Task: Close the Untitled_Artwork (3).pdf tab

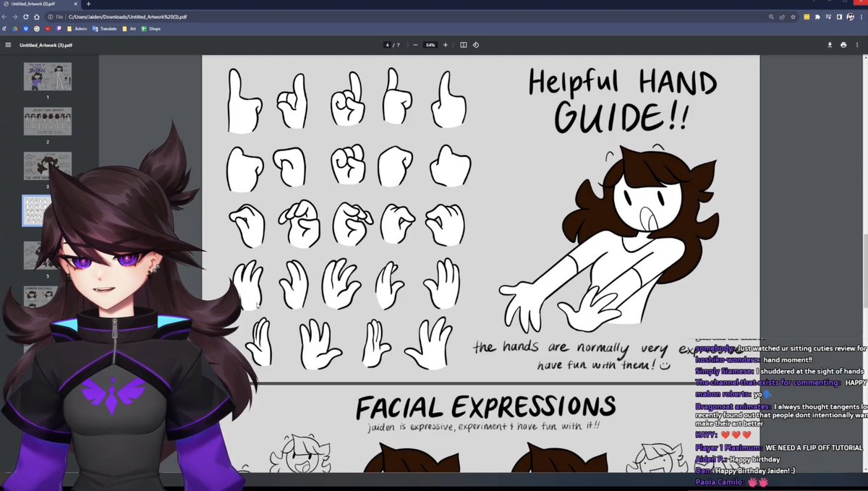Action: point(76,4)
